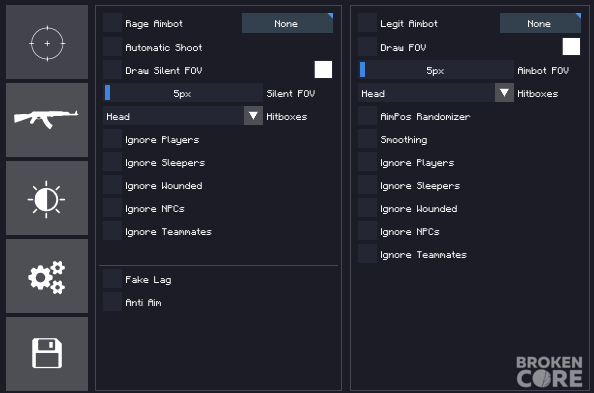Toggle the Smoothing checkbox
Image resolution: width=594 pixels, height=393 pixels.
coord(367,139)
